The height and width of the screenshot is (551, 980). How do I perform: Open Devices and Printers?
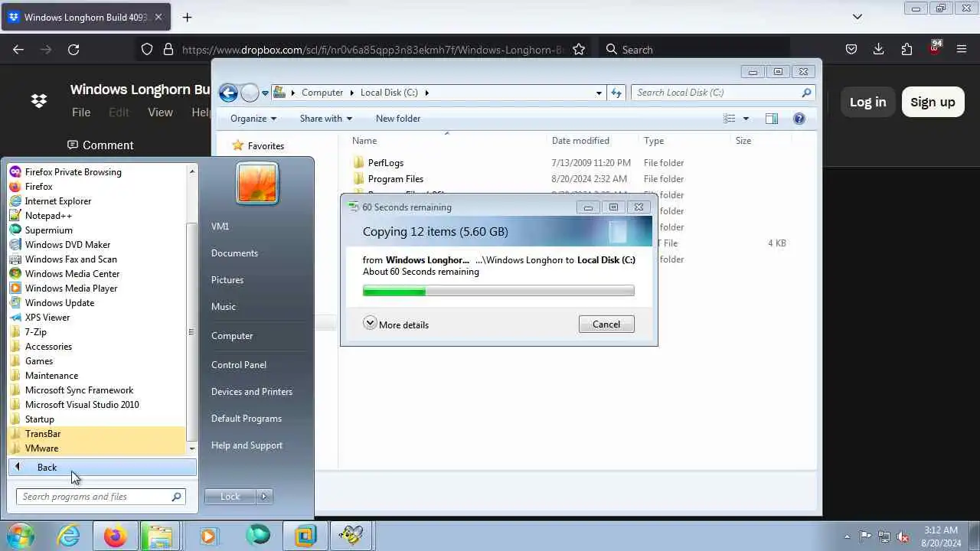coord(252,392)
